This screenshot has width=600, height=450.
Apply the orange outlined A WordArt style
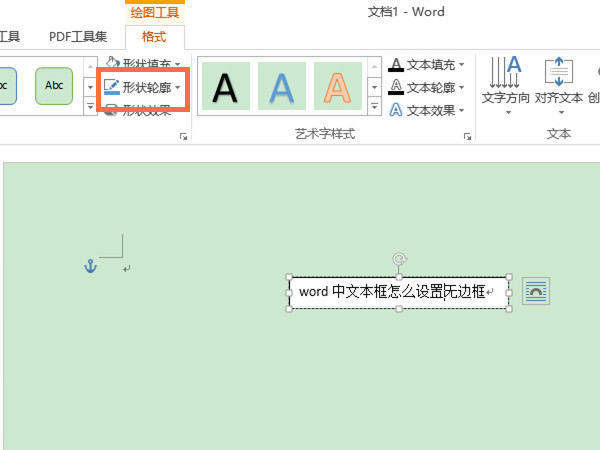338,86
